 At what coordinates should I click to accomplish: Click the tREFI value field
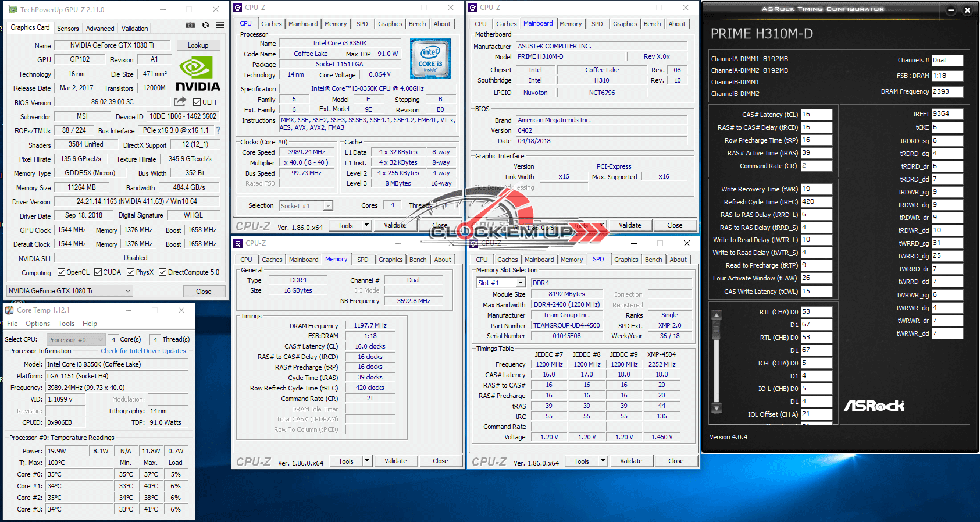pyautogui.click(x=947, y=114)
